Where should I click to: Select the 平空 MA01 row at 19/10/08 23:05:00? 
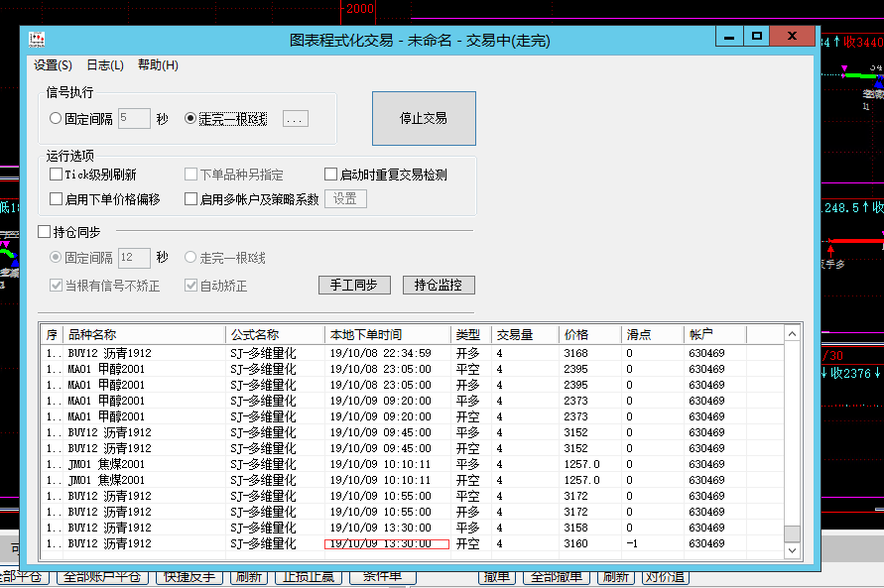(412, 369)
